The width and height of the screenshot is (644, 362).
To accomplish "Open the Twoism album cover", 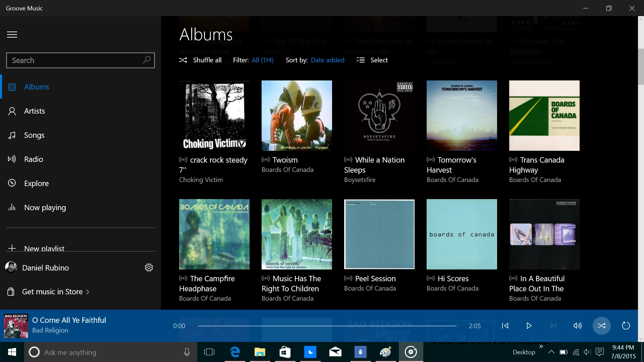I will click(x=297, y=116).
